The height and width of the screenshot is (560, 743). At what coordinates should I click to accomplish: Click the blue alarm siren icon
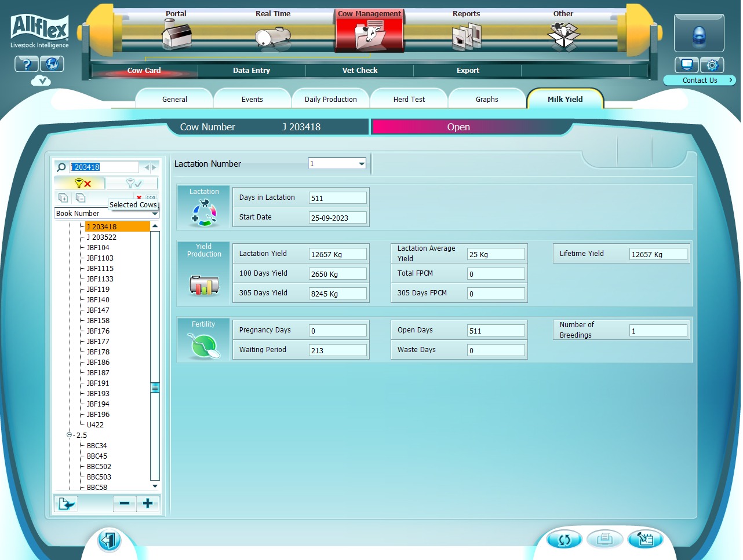(699, 35)
